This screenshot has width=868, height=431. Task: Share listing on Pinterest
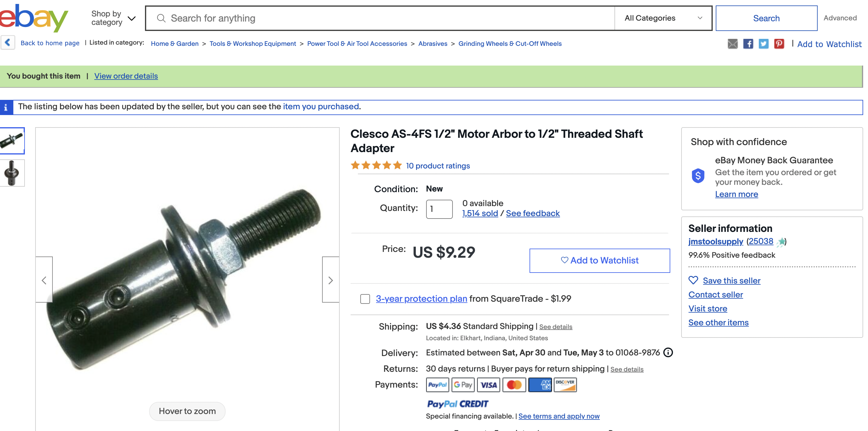point(779,44)
